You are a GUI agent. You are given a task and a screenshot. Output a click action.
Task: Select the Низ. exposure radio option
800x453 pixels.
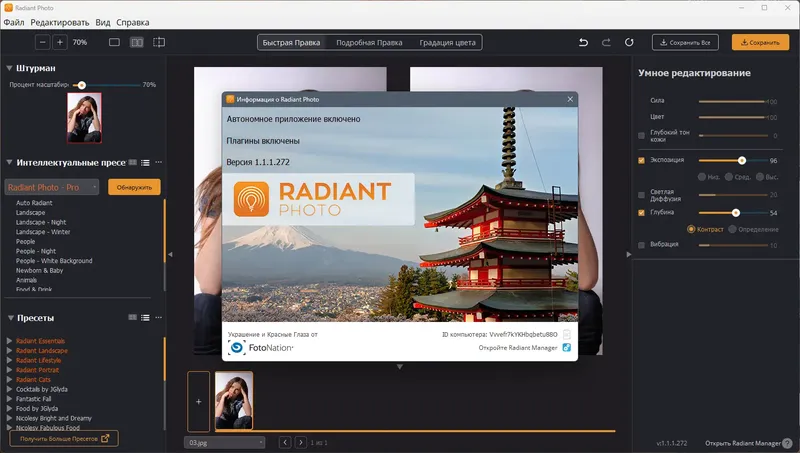click(702, 177)
